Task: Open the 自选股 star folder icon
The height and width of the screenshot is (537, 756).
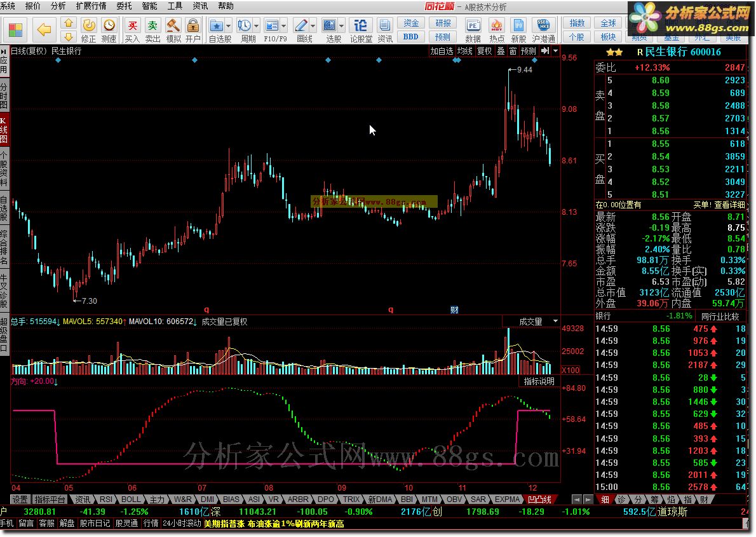Action: (x=217, y=25)
